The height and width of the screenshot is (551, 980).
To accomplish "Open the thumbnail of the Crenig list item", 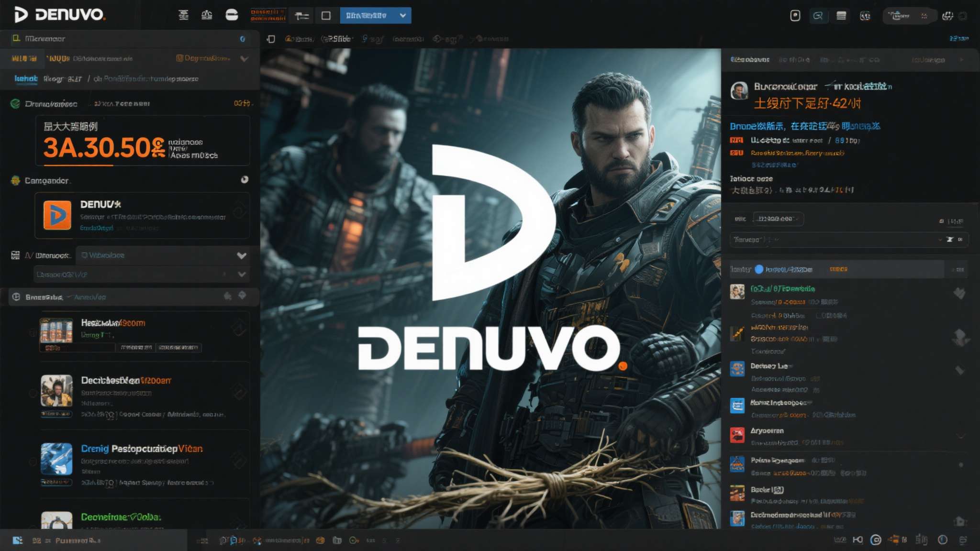I will [56, 459].
